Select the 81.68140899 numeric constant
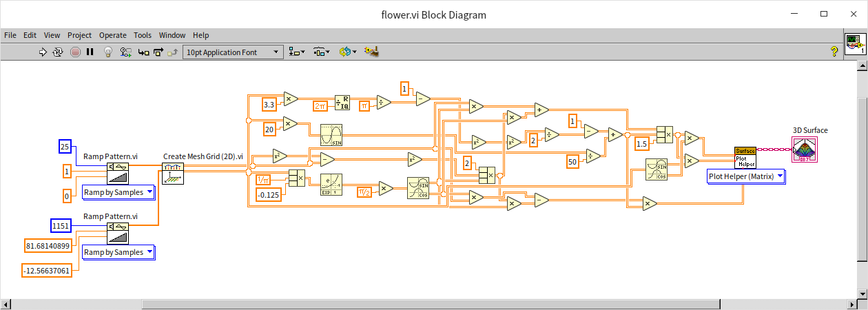This screenshot has width=868, height=310. pyautogui.click(x=48, y=246)
